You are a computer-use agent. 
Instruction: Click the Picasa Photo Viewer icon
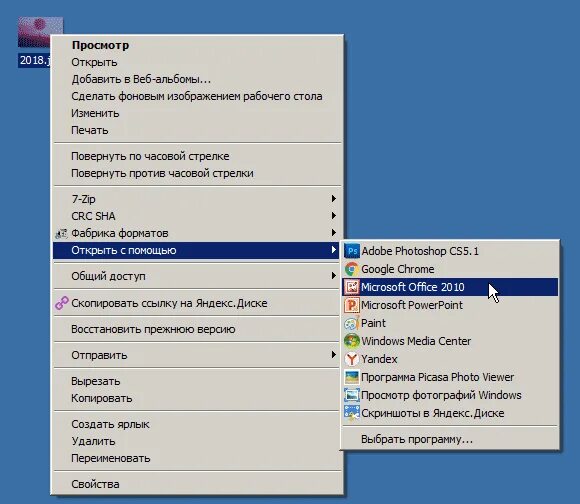point(351,377)
